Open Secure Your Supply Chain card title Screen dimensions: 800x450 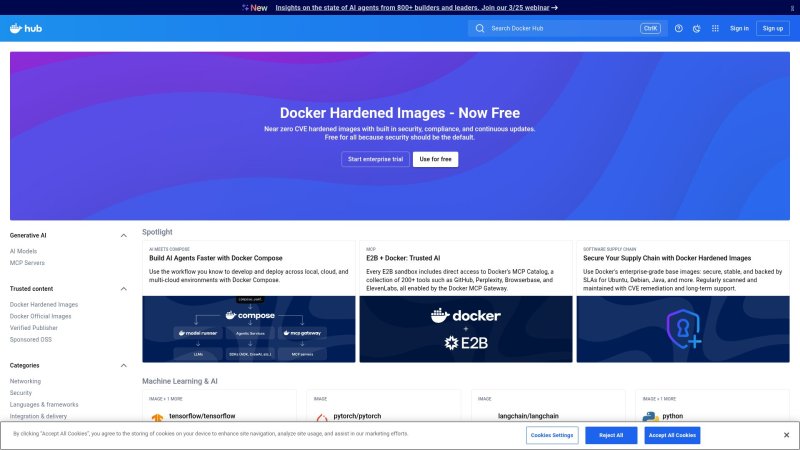coord(667,258)
